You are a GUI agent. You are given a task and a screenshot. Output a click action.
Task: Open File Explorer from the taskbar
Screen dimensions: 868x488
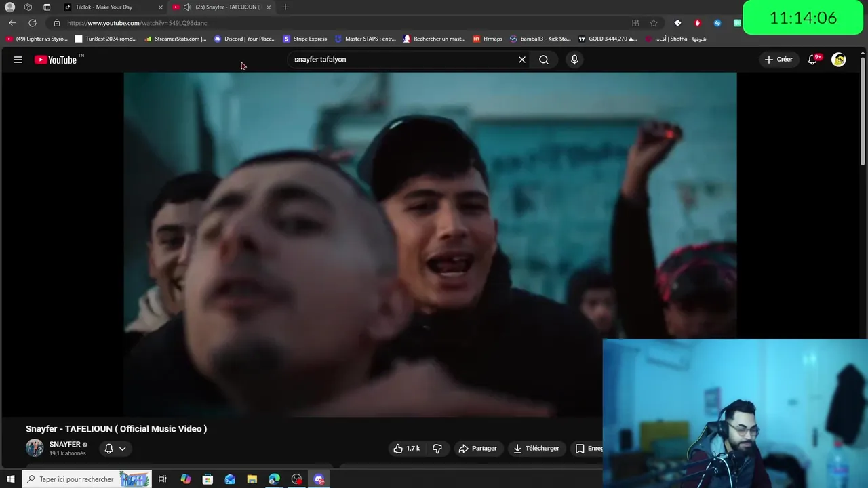[x=252, y=479]
